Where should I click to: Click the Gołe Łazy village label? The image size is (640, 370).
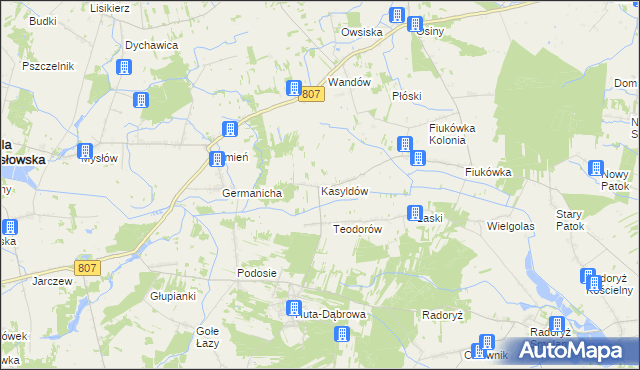coord(207,337)
